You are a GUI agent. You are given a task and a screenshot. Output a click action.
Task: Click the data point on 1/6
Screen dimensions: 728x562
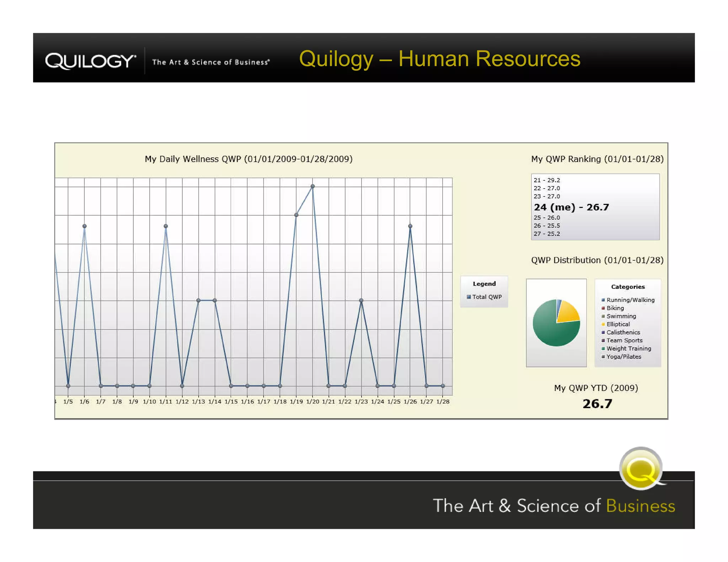[84, 226]
